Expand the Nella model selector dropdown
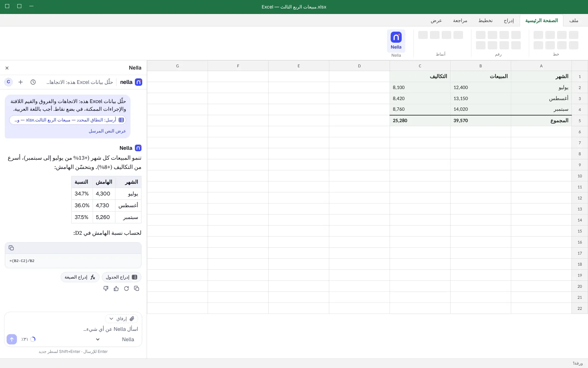Viewport: 588px width, 368px height. pyautogui.click(x=115, y=339)
